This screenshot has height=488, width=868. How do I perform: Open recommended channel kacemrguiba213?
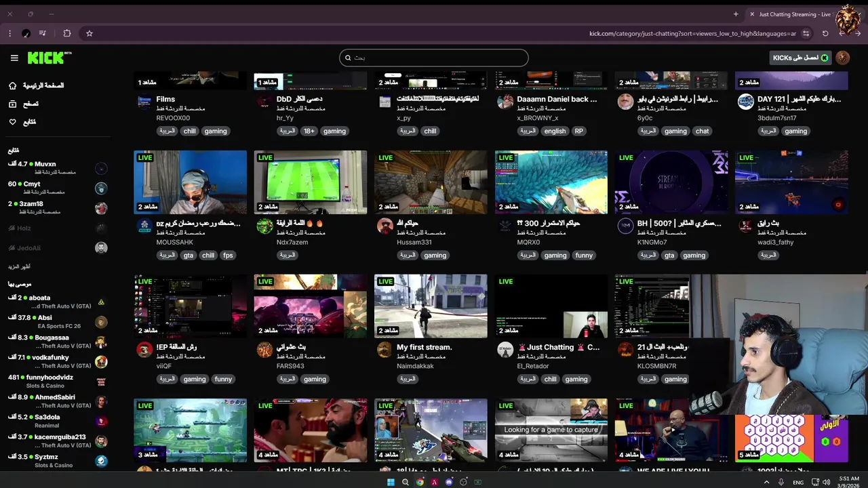point(58,441)
